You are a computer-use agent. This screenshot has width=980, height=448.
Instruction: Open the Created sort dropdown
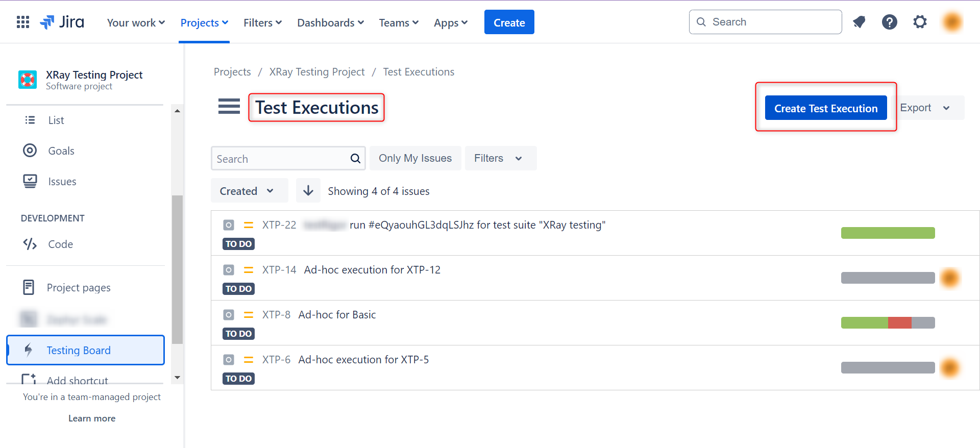249,191
